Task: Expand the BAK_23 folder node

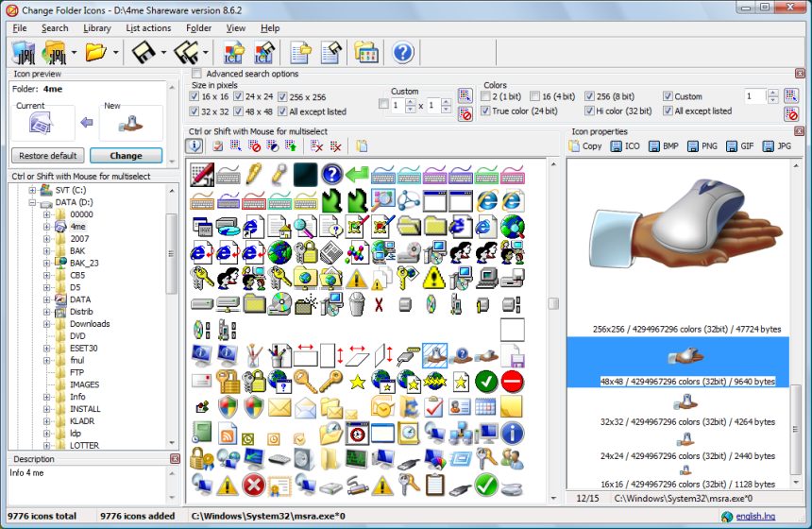Action: (46, 264)
